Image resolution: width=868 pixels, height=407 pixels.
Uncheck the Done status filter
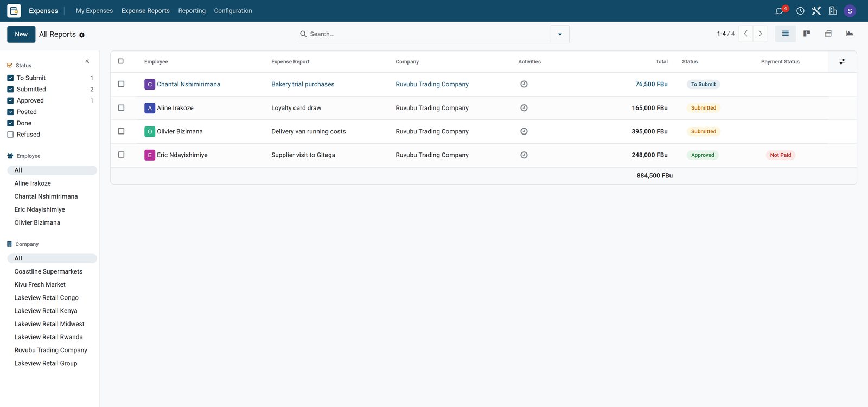click(10, 123)
